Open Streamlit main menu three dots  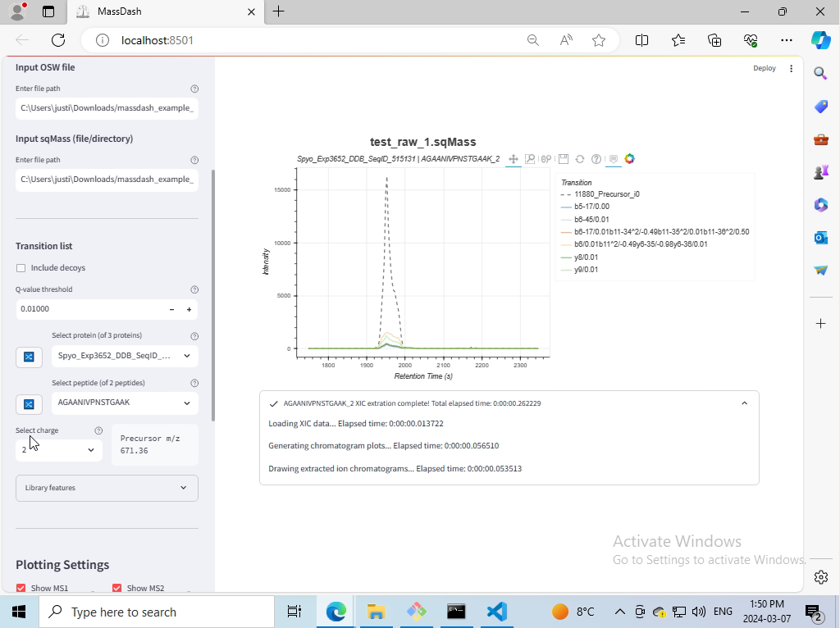792,69
